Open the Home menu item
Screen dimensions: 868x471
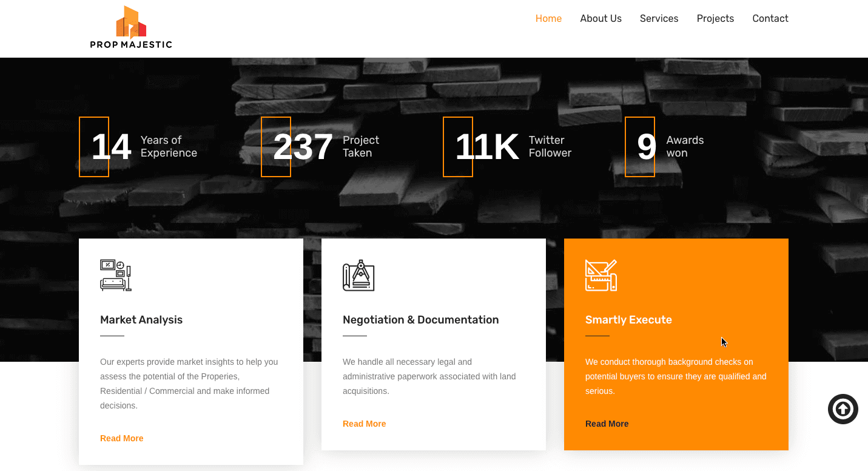coord(548,19)
